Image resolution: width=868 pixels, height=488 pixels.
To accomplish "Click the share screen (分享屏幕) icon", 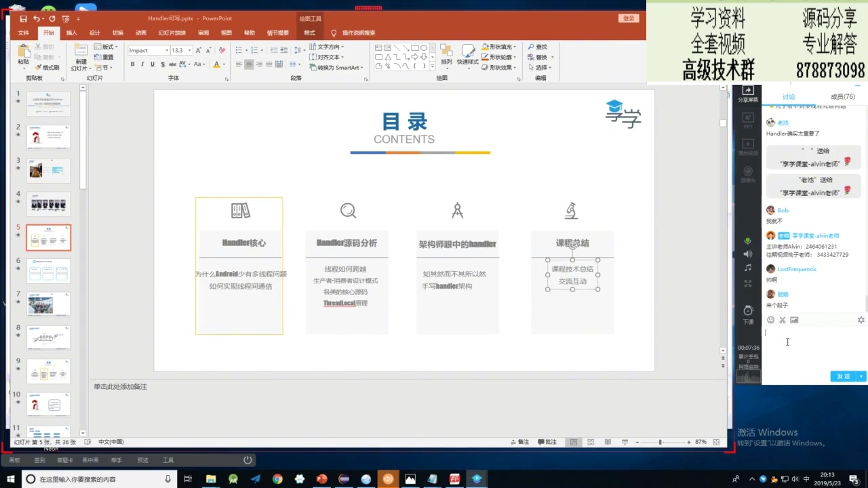I will coord(748,94).
